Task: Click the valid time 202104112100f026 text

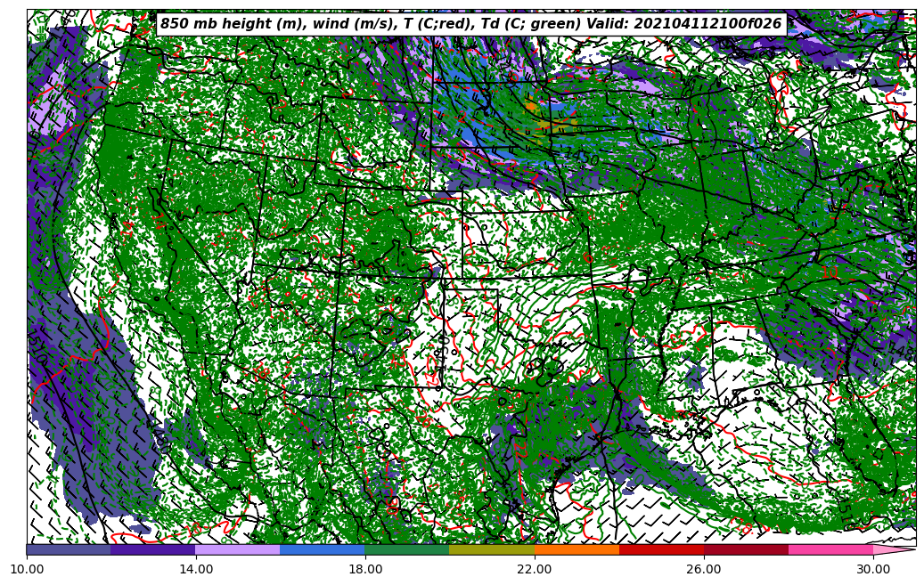Action: coord(707,24)
